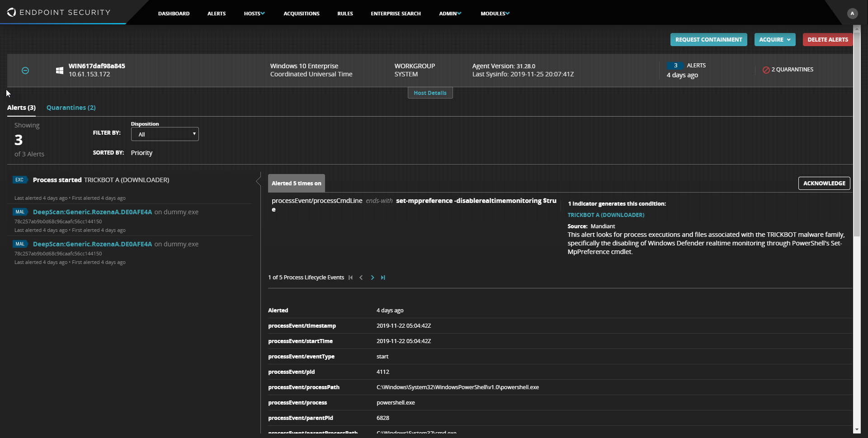This screenshot has width=868, height=438.
Task: Click the processEvent/process value powershell.exe
Action: 396,403
